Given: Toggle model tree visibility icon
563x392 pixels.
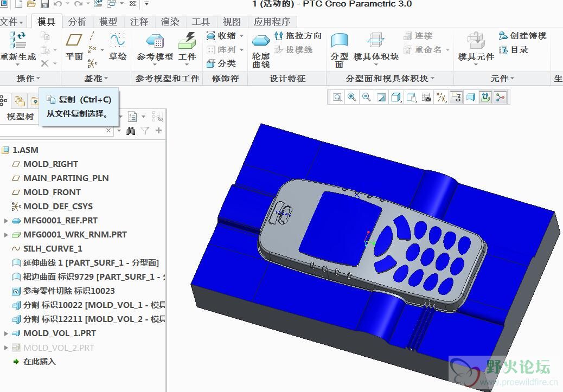Looking at the screenshot, I should [157, 117].
